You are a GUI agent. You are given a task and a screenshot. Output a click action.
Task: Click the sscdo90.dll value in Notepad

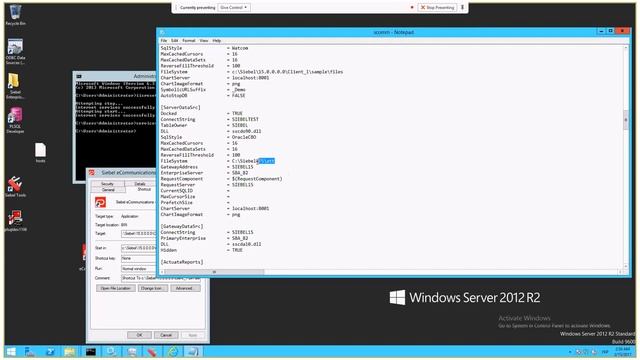[246, 131]
